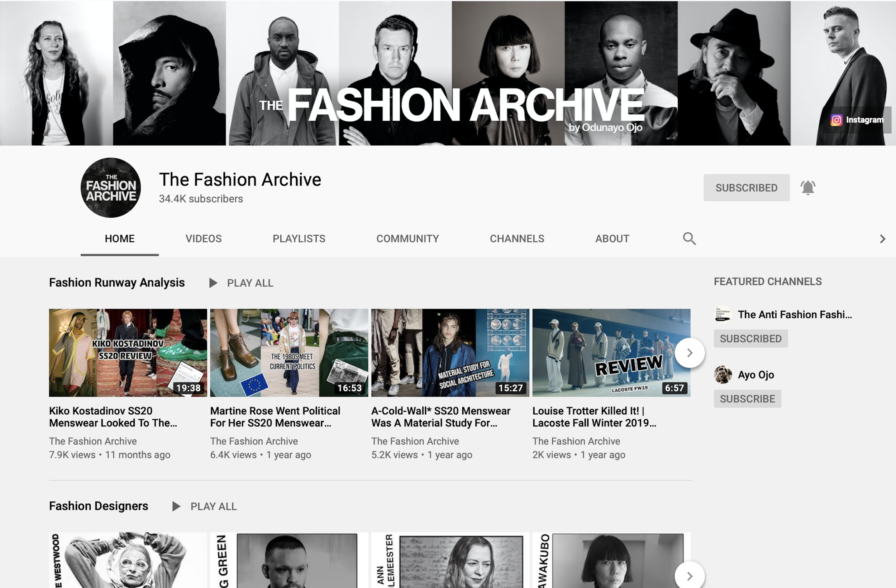
Task: Play all Fashion Designers videos
Action: (x=205, y=506)
